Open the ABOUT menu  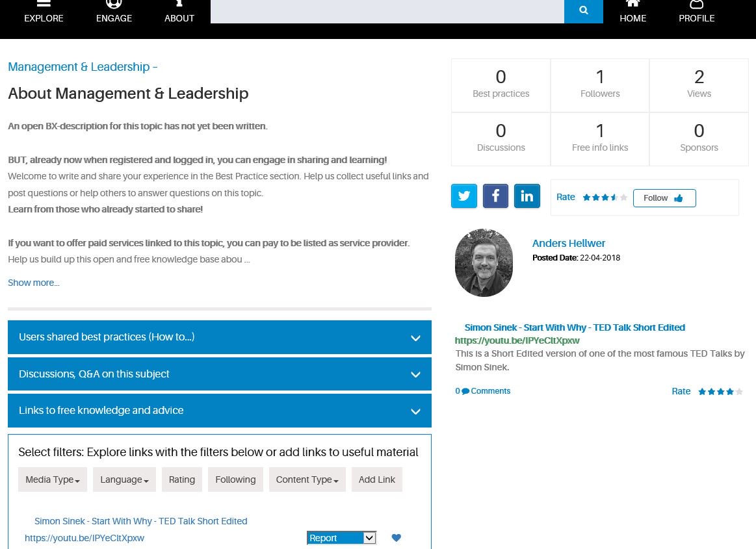pos(179,12)
